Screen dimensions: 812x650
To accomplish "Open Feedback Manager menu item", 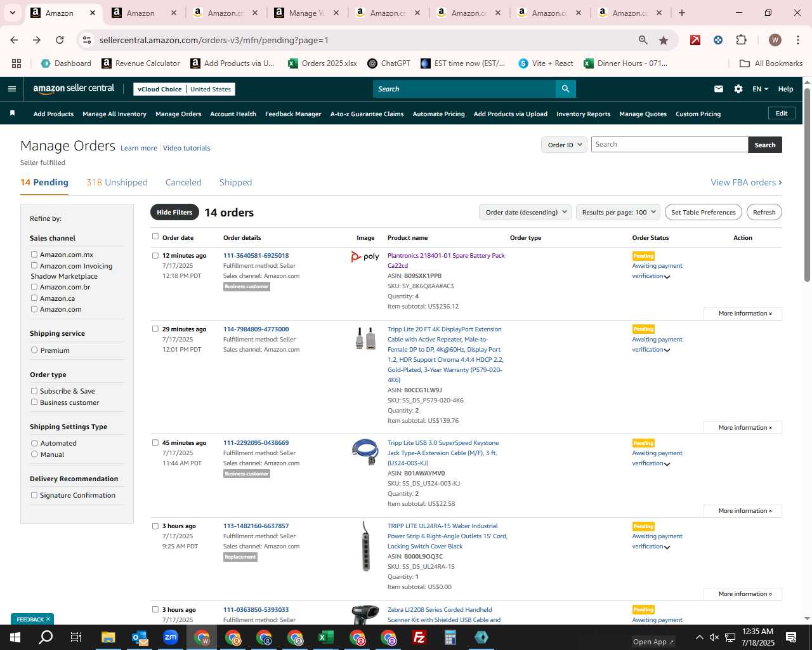I will (x=293, y=114).
